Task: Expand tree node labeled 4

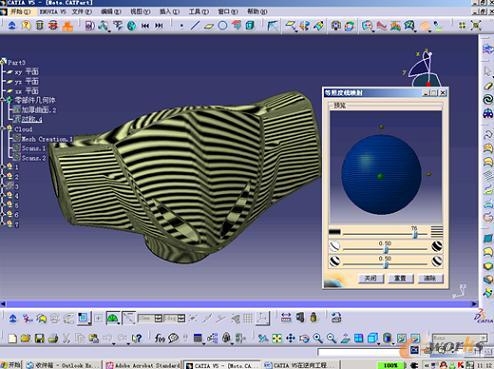Action: [x=3, y=195]
